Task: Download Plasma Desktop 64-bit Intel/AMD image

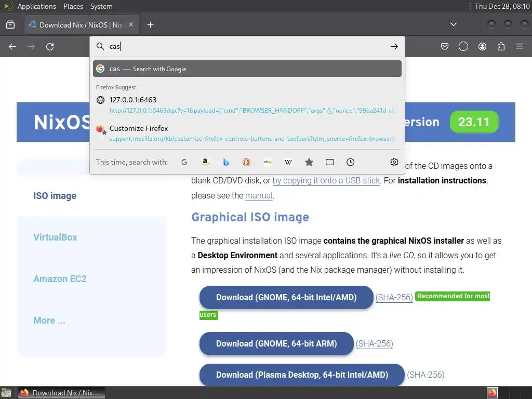Action: (302, 375)
